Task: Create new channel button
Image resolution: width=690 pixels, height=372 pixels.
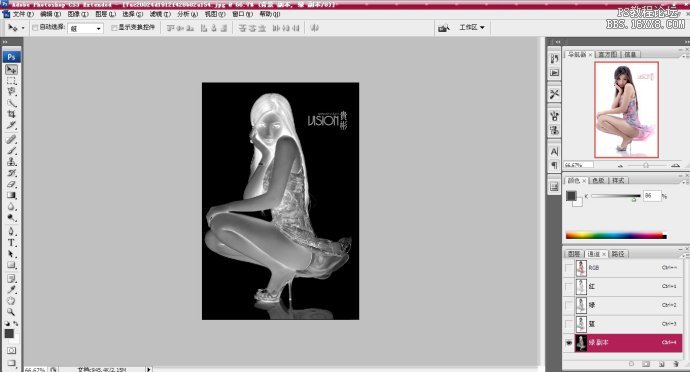Action: [661, 364]
